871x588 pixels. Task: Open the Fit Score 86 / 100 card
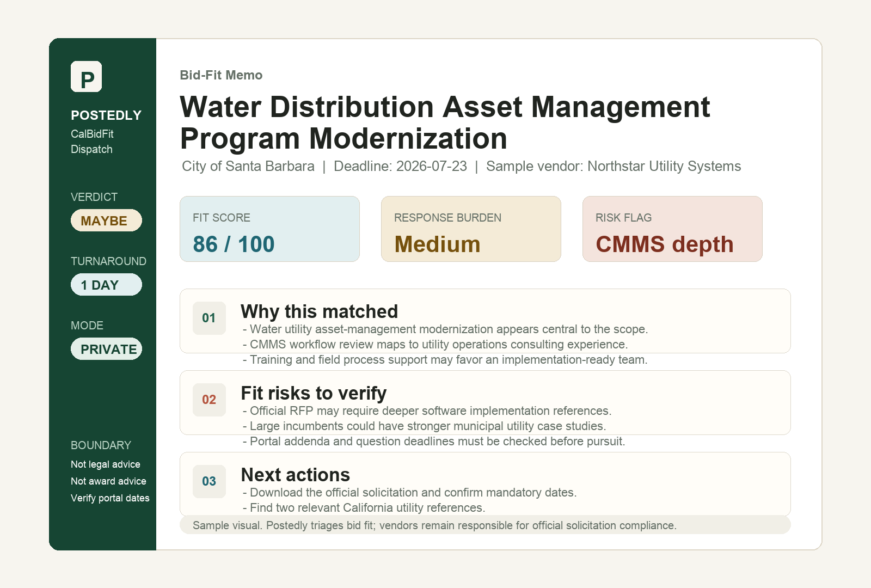269,229
